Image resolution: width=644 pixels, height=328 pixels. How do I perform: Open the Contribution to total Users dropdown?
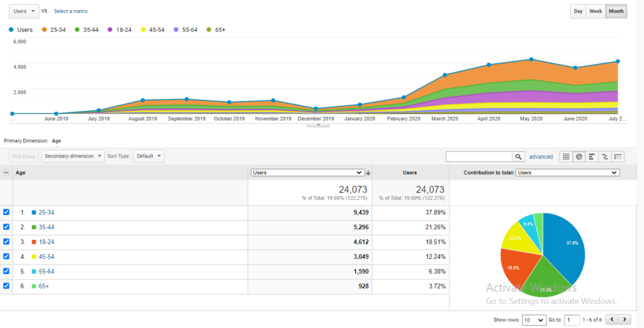tap(568, 173)
